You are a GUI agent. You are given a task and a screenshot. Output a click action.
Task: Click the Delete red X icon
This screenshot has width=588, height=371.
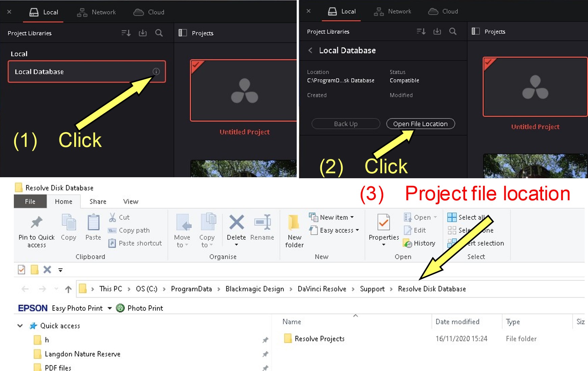[236, 222]
